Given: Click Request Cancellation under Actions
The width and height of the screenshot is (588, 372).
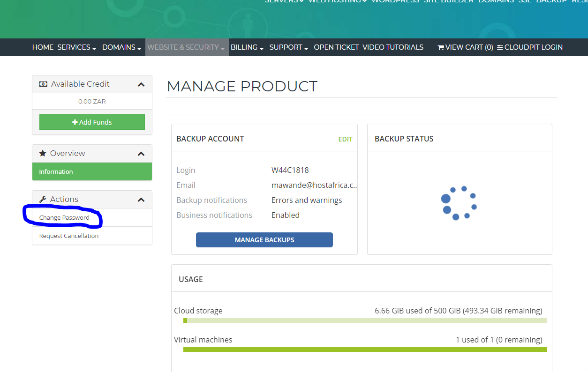Looking at the screenshot, I should [x=69, y=236].
